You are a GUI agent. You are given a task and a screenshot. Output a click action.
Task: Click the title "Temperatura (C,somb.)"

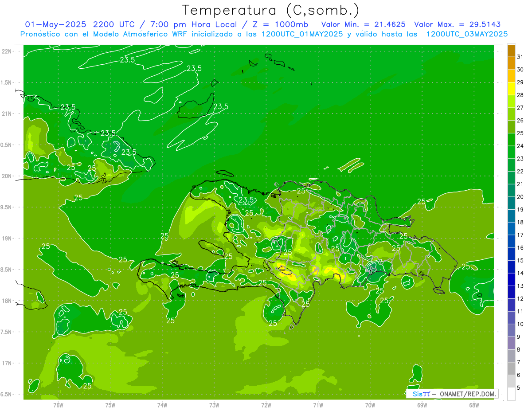coord(271,11)
